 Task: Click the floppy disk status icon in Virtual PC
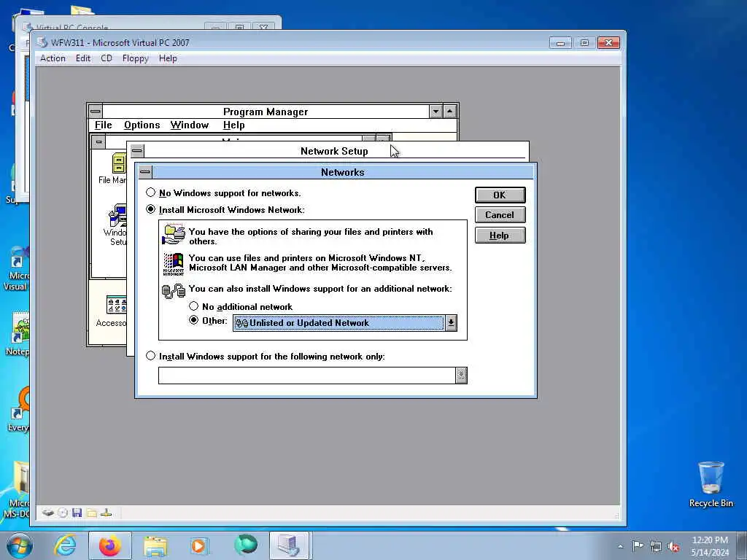(x=77, y=513)
